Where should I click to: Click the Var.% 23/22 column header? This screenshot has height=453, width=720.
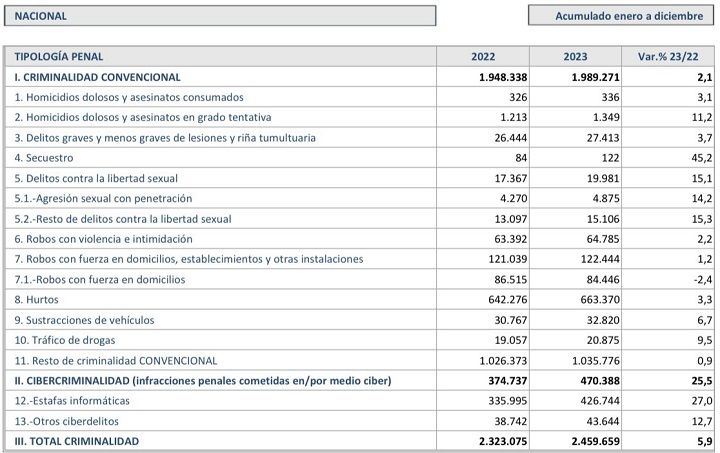coord(668,56)
